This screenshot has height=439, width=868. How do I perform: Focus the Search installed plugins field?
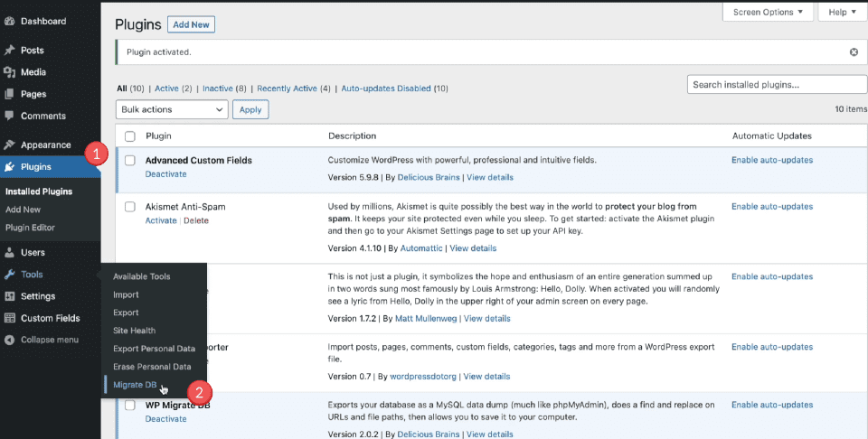[771, 85]
